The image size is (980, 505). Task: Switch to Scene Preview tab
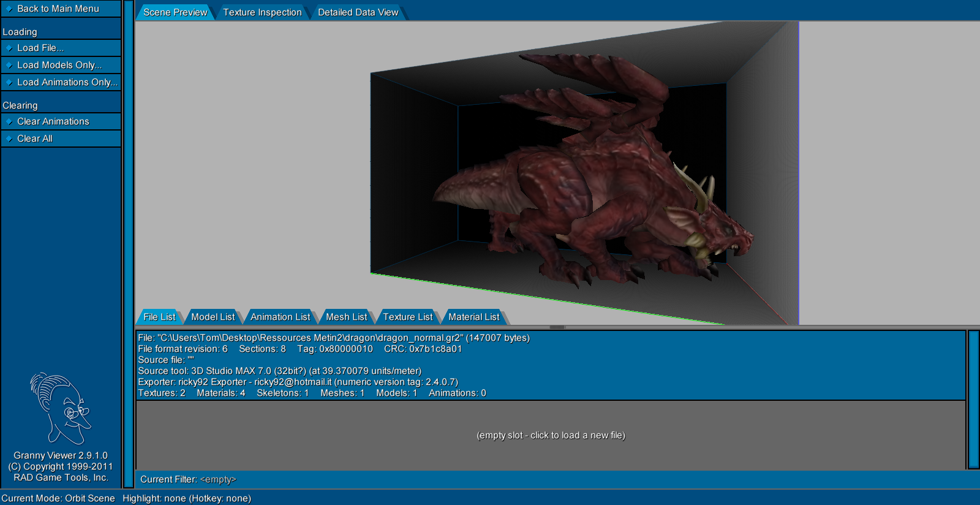click(x=175, y=12)
